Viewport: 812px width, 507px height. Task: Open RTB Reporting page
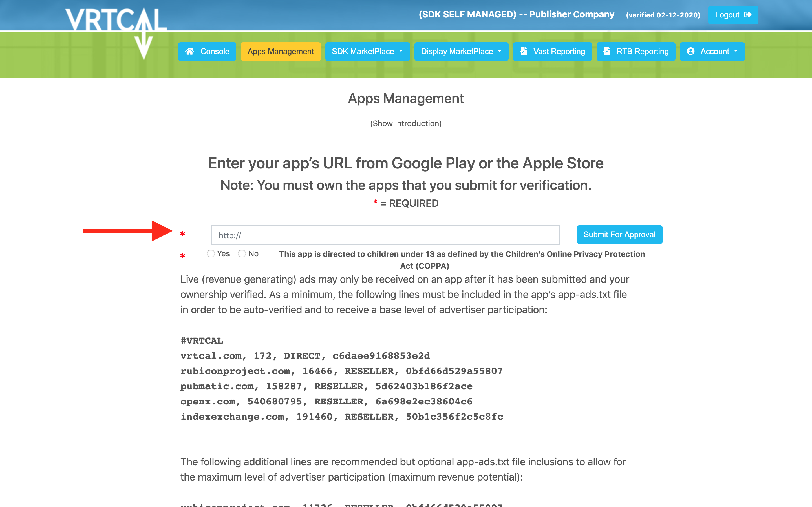click(x=642, y=51)
